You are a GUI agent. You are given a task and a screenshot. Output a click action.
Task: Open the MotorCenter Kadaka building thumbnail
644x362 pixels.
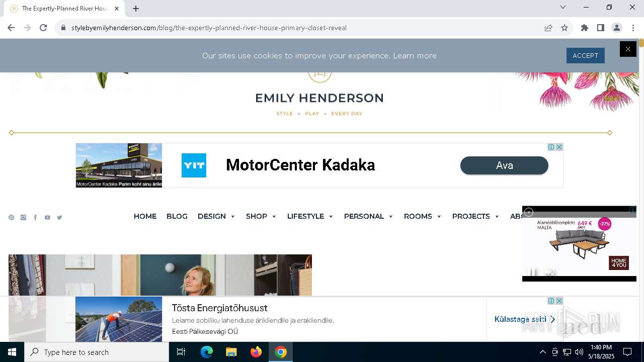coord(119,165)
